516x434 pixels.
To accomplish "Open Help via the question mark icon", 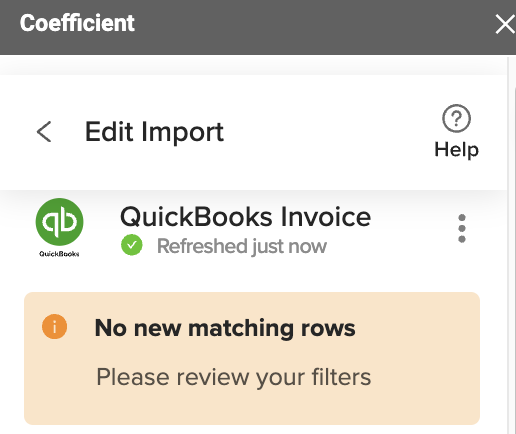I will [x=456, y=118].
